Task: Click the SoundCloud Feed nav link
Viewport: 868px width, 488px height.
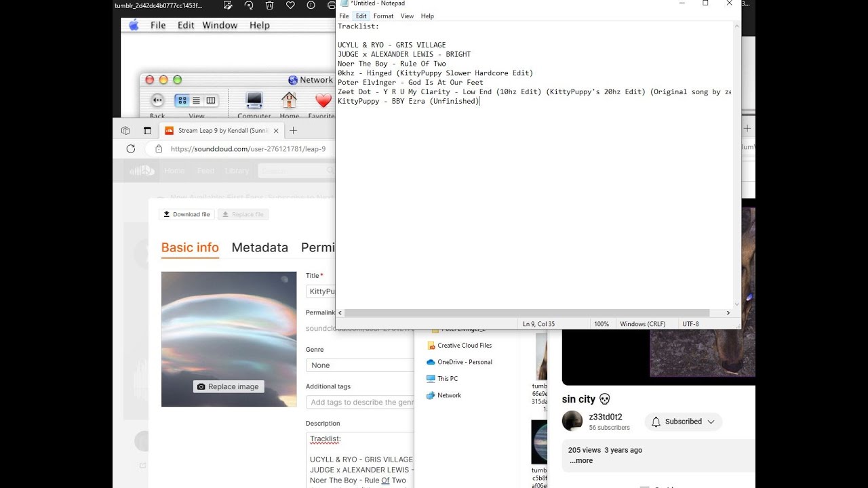Action: [x=205, y=171]
